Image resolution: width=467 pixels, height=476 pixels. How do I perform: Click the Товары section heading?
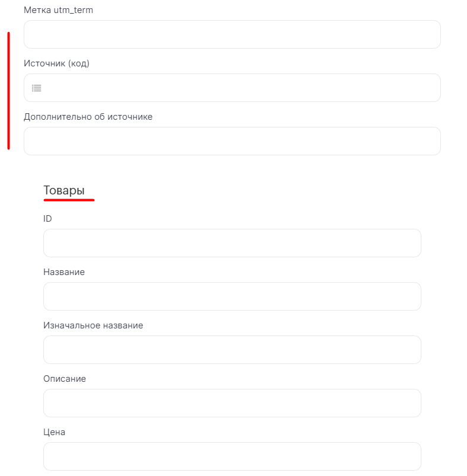click(64, 190)
